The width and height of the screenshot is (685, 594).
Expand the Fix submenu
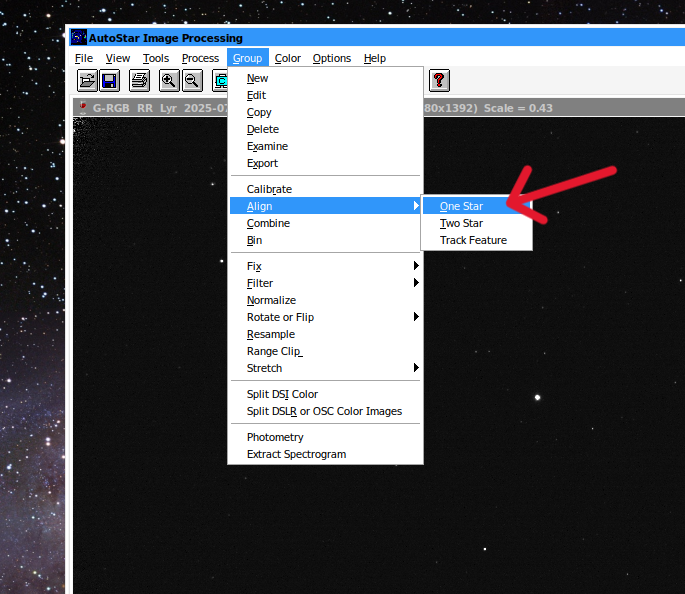[x=325, y=266]
